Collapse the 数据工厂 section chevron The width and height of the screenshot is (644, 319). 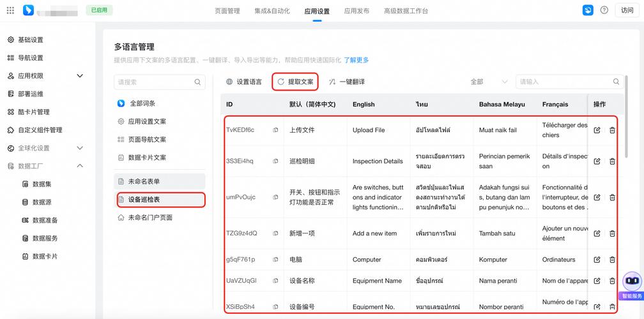[x=80, y=166]
